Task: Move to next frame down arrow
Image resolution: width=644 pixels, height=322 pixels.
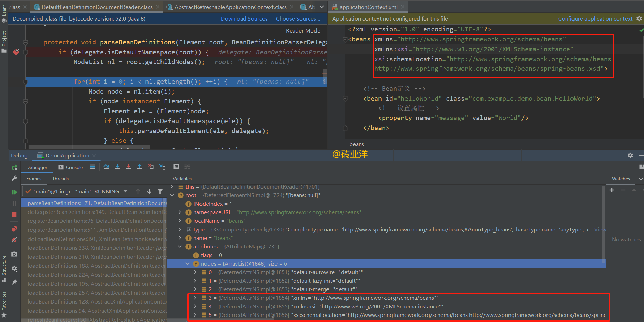Action: [x=149, y=191]
